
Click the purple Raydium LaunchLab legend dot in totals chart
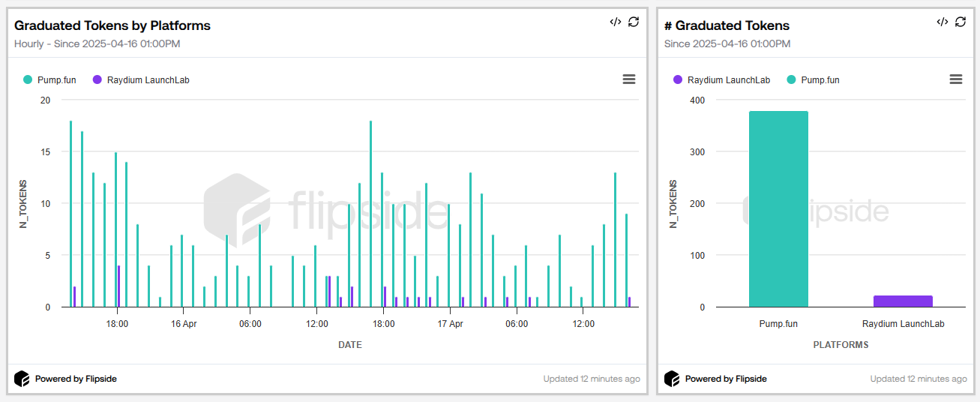point(678,79)
